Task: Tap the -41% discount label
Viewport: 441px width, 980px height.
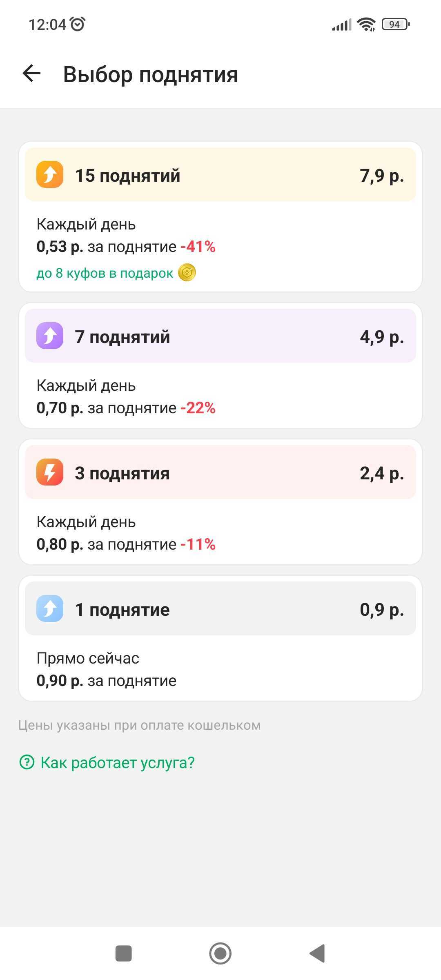Action: pyautogui.click(x=198, y=247)
